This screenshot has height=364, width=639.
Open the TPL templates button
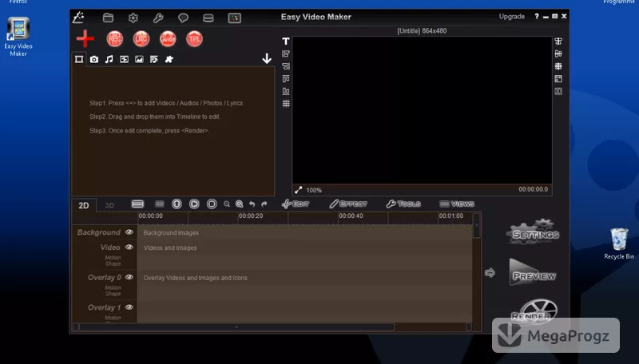tap(194, 38)
